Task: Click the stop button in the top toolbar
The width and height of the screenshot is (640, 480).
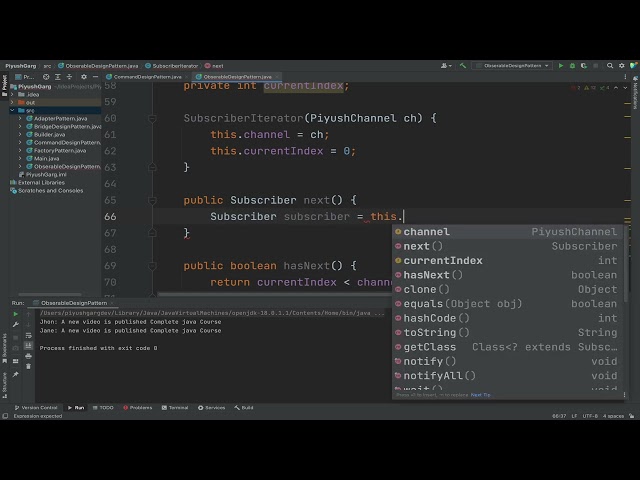Action: pos(596,66)
